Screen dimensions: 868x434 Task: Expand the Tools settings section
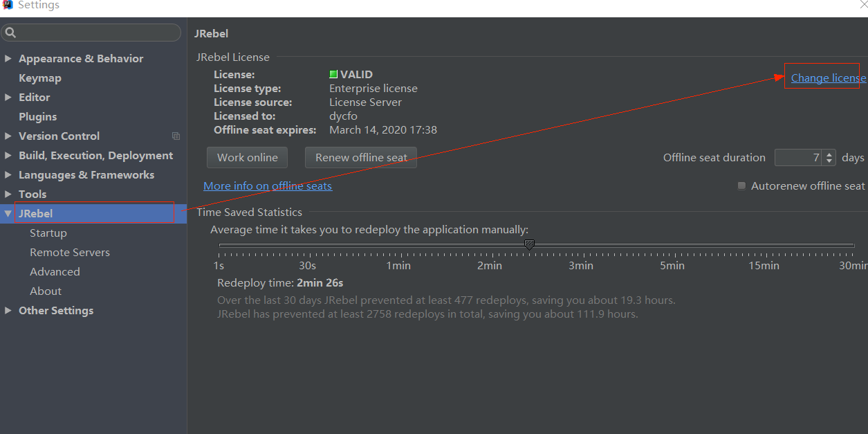(x=8, y=195)
